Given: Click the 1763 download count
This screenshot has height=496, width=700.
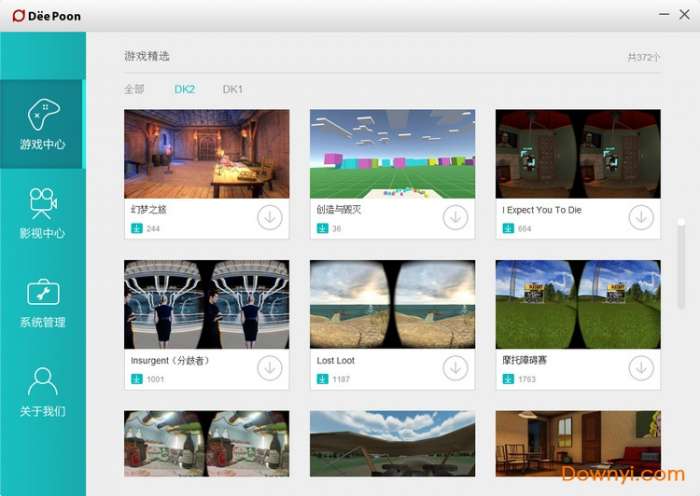Looking at the screenshot, I should (527, 379).
